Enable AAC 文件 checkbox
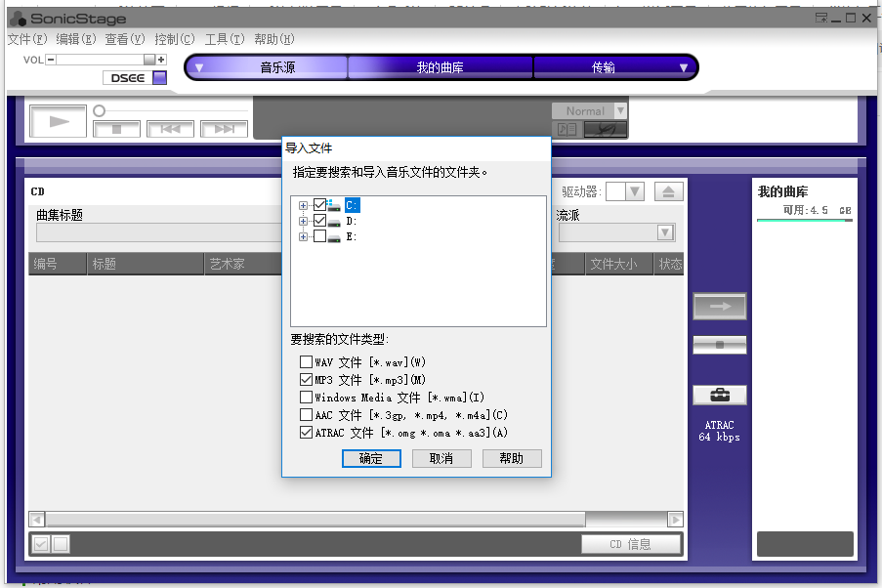 pos(306,415)
